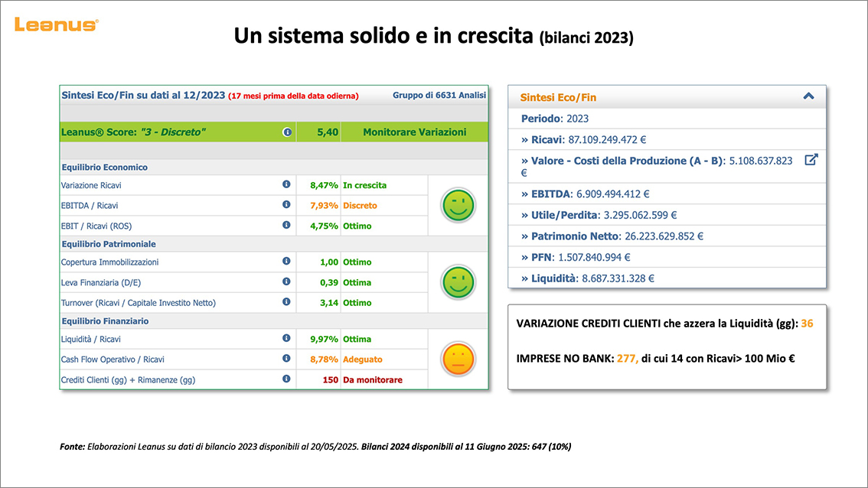868x488 pixels.
Task: Open info icon next to Crediti Clienti + Rimanenze
Action: click(x=286, y=379)
